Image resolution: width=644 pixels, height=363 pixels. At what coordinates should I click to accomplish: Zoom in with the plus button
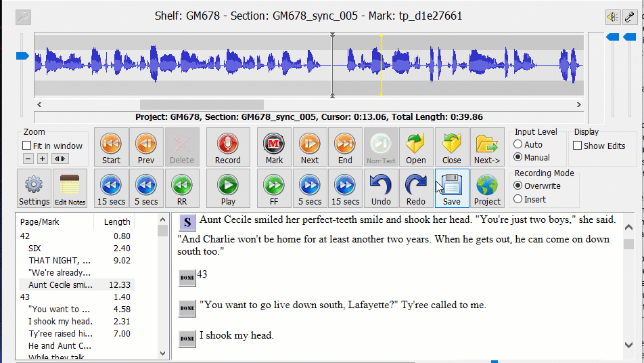43,158
